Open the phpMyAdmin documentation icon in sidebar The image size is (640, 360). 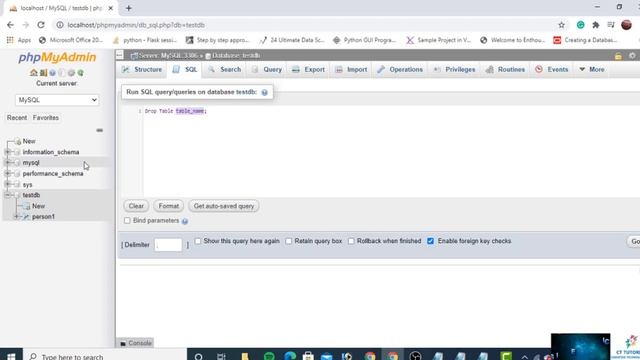pos(53,73)
